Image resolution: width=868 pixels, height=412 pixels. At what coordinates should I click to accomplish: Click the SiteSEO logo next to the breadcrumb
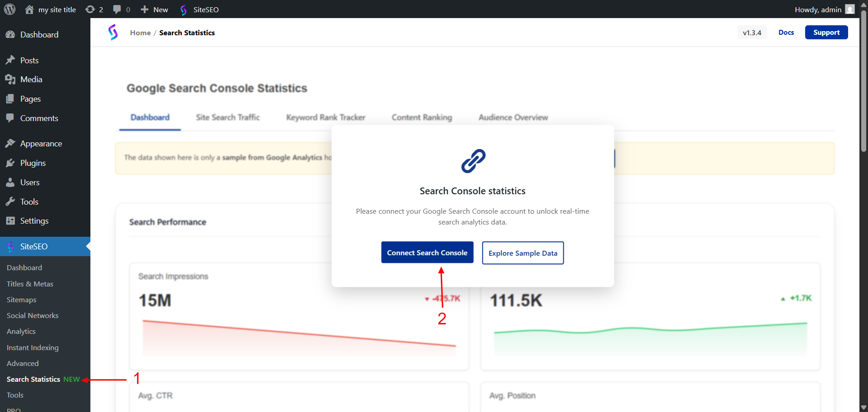(x=113, y=32)
